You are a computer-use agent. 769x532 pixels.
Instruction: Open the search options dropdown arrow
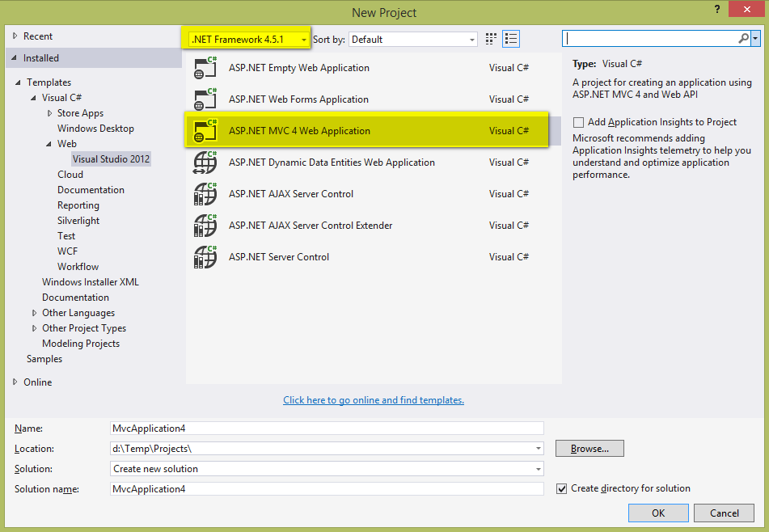[755, 38]
